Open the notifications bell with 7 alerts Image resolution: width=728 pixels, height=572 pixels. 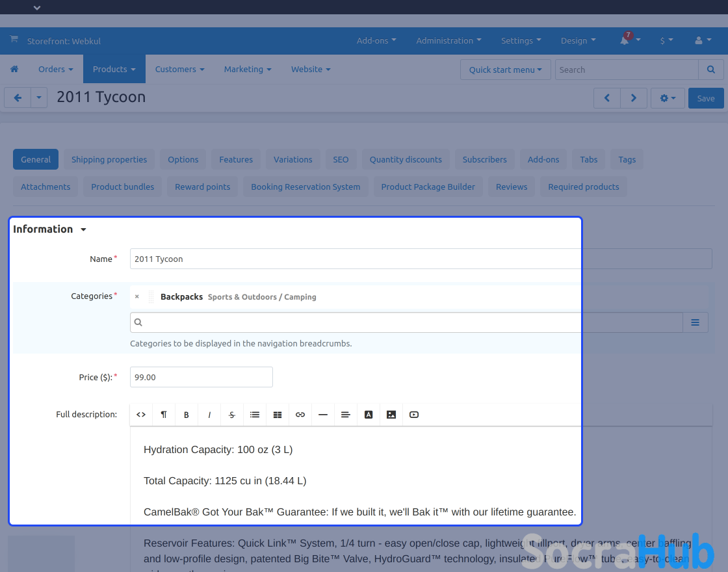point(625,40)
